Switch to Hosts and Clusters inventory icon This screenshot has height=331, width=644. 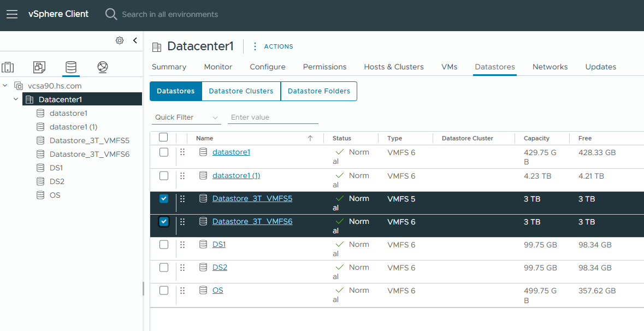pos(8,67)
